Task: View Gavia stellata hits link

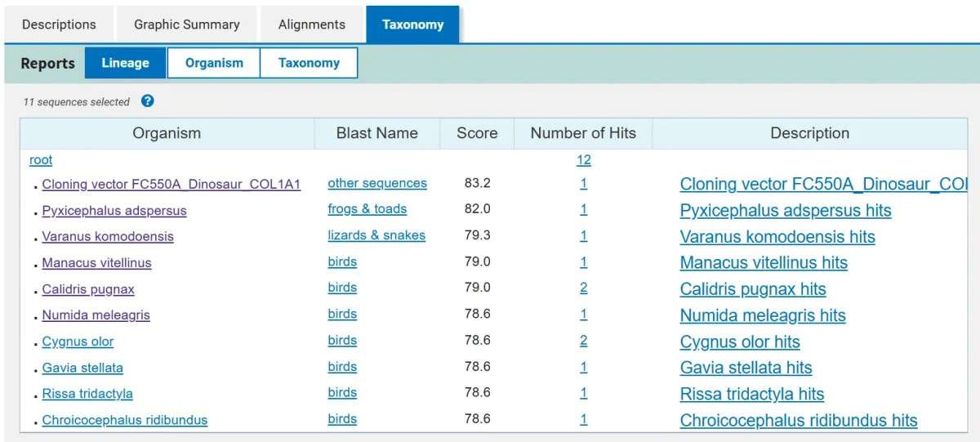Action: click(746, 368)
